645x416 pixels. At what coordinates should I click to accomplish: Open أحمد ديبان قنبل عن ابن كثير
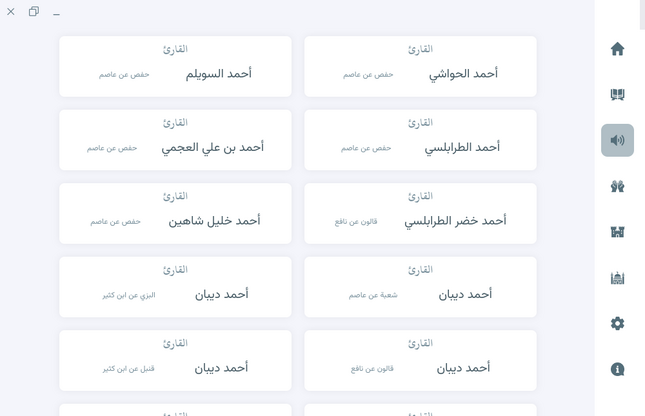(x=175, y=360)
